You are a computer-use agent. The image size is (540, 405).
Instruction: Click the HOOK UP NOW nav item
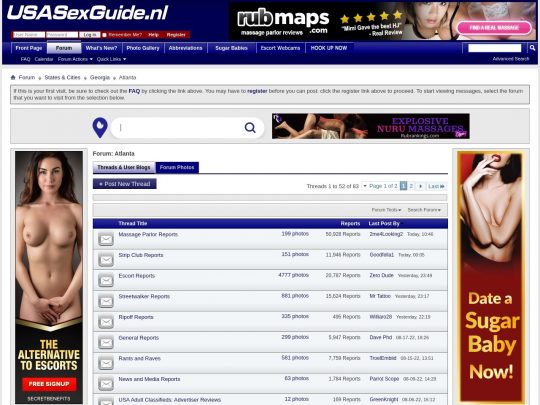[x=329, y=48]
